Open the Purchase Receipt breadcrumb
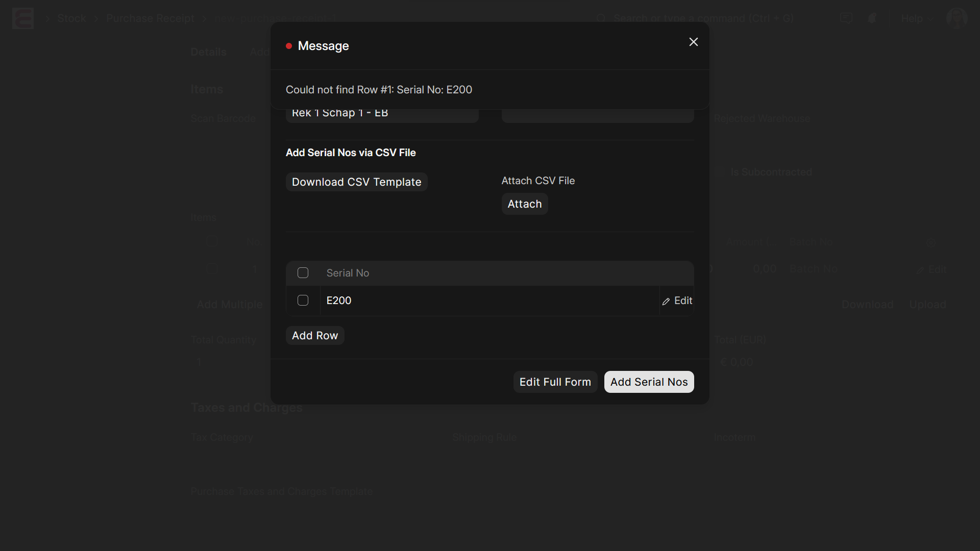The width and height of the screenshot is (980, 551). coord(151,18)
